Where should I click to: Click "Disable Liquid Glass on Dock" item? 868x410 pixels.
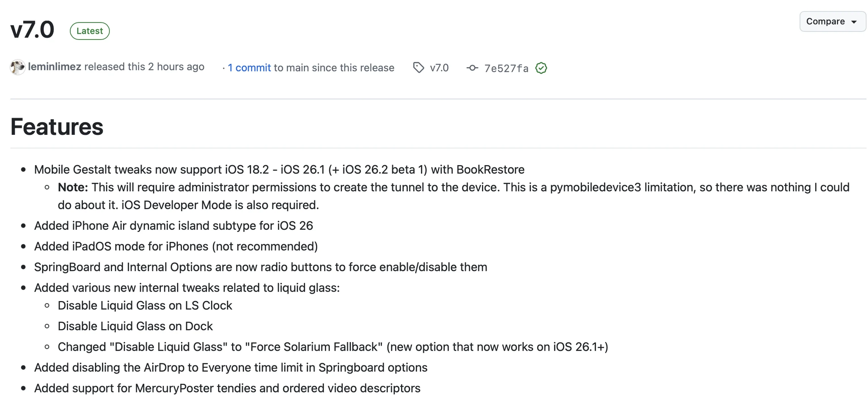pos(135,326)
